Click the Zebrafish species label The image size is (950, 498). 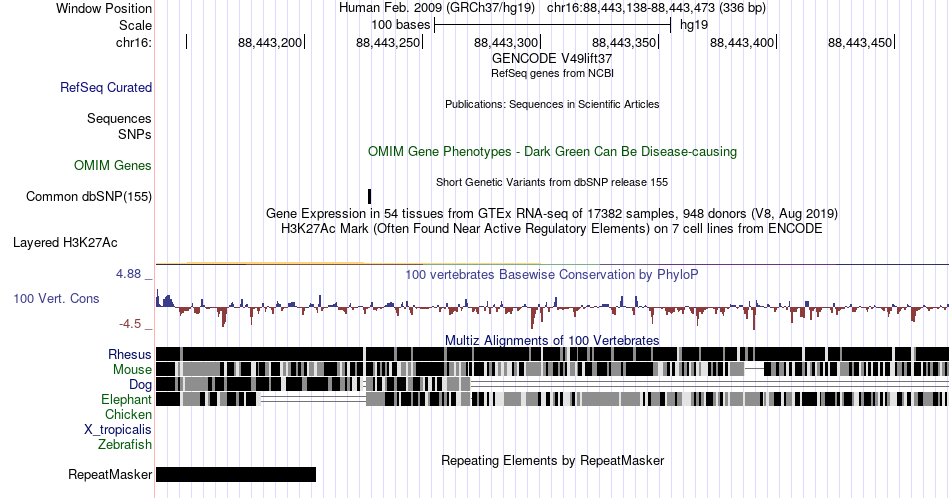tap(125, 444)
